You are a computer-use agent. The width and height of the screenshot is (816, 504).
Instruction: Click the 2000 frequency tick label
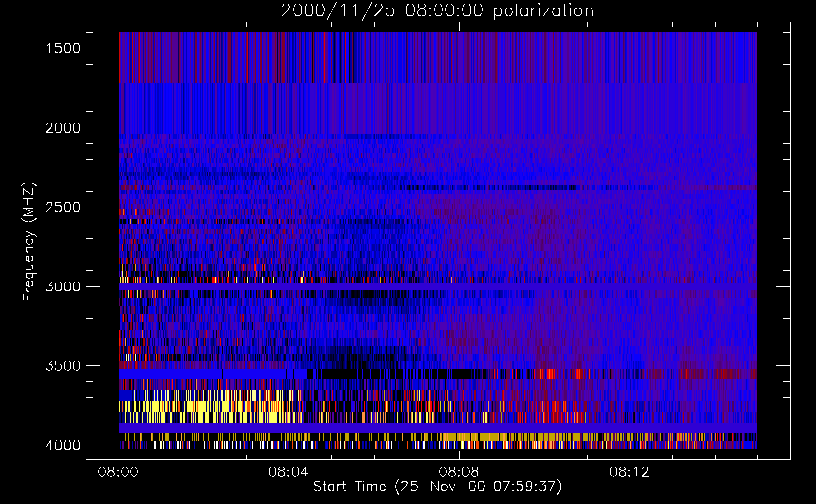[x=63, y=128]
